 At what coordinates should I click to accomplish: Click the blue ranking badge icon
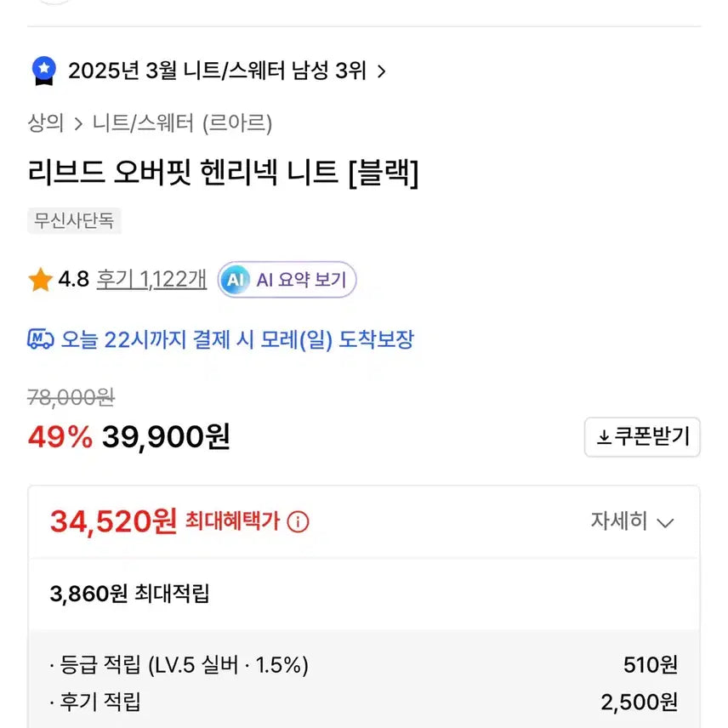point(43,71)
